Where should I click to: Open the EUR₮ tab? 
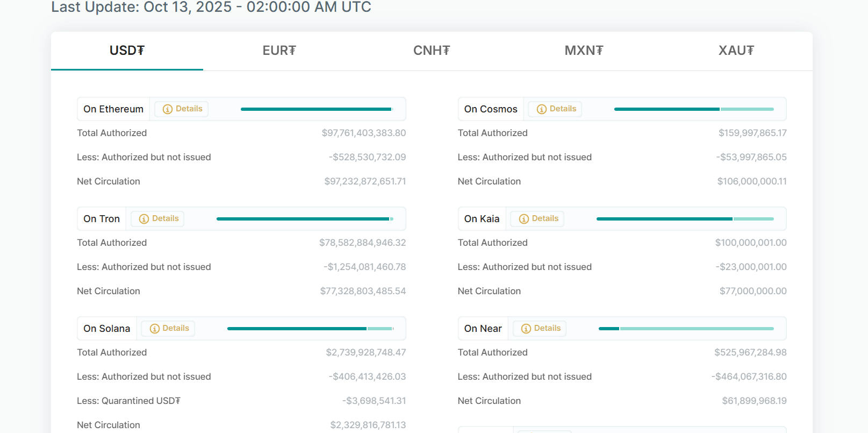[279, 51]
